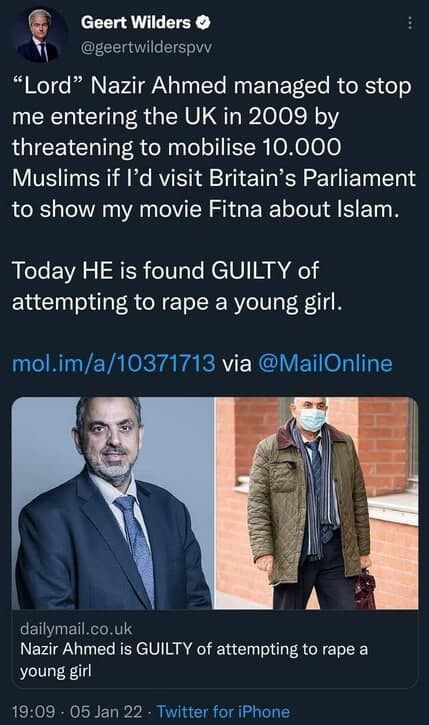
Task: Click 'young girl' in the card headline
Action: pyautogui.click(x=55, y=671)
